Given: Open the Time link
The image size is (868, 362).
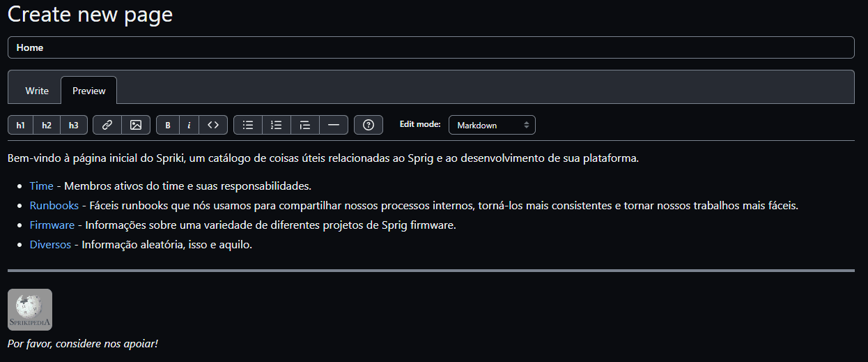Looking at the screenshot, I should click(42, 186).
